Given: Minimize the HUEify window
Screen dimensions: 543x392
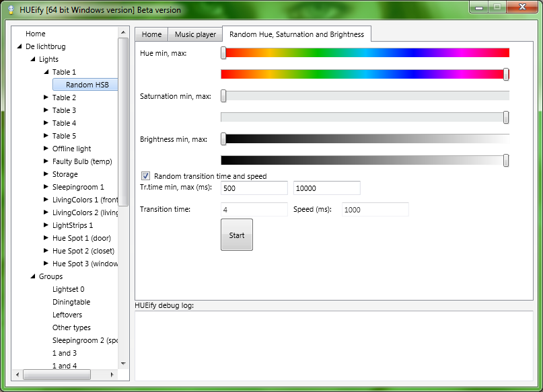Looking at the screenshot, I should tap(479, 7).
